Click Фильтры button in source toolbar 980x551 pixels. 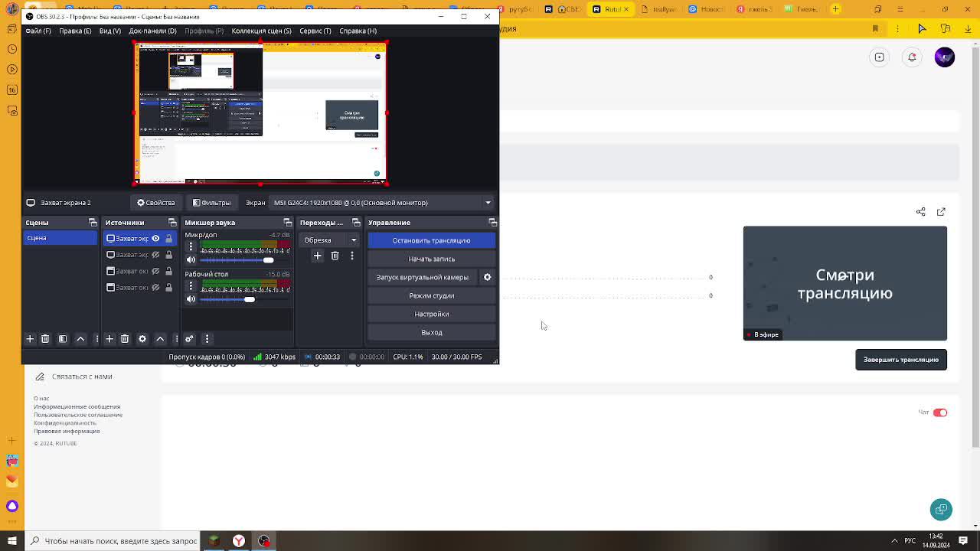[x=211, y=203]
